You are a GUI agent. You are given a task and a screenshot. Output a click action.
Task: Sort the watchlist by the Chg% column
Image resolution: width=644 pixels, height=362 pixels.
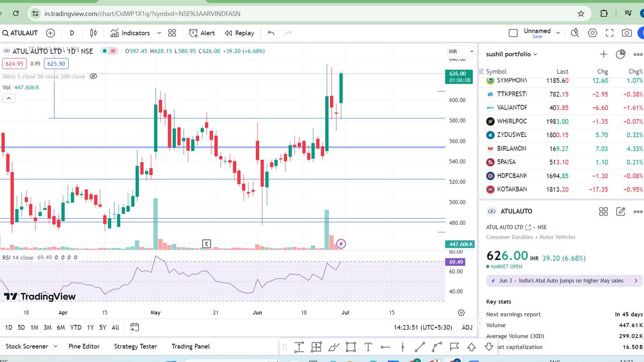point(635,71)
